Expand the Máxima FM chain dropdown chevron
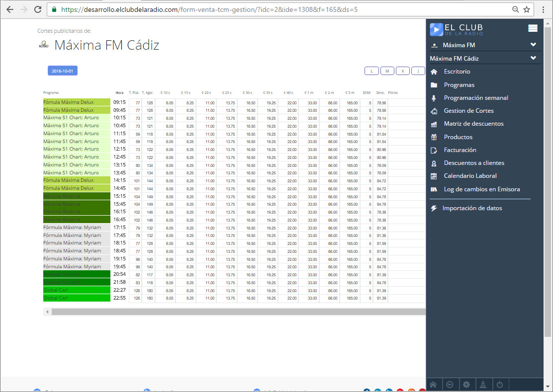 point(533,45)
